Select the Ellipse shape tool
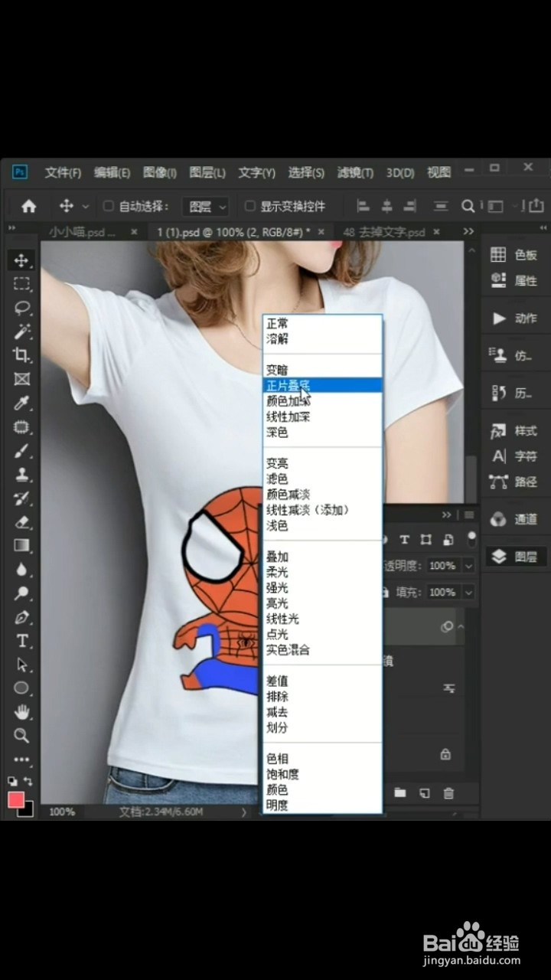This screenshot has width=551, height=980. click(21, 688)
